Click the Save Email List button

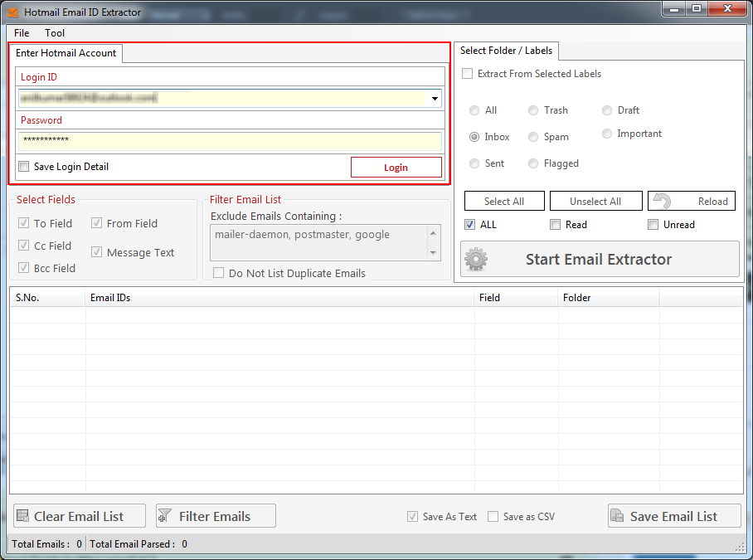(x=674, y=516)
